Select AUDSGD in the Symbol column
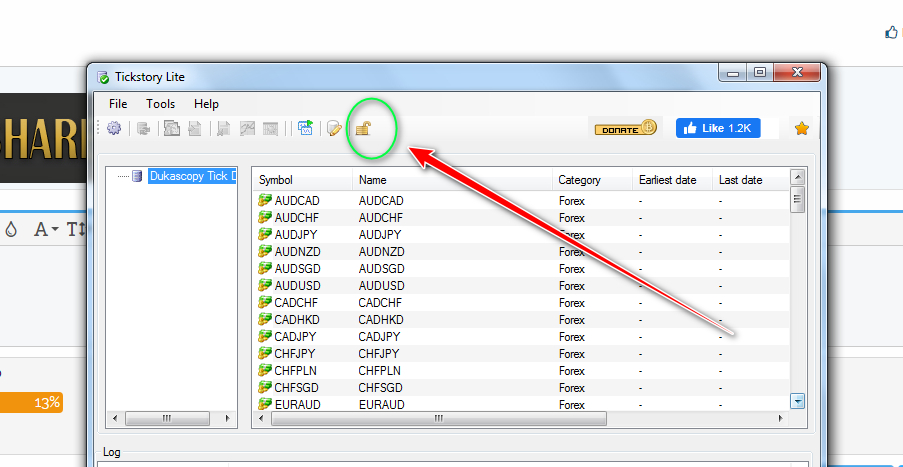 click(298, 269)
